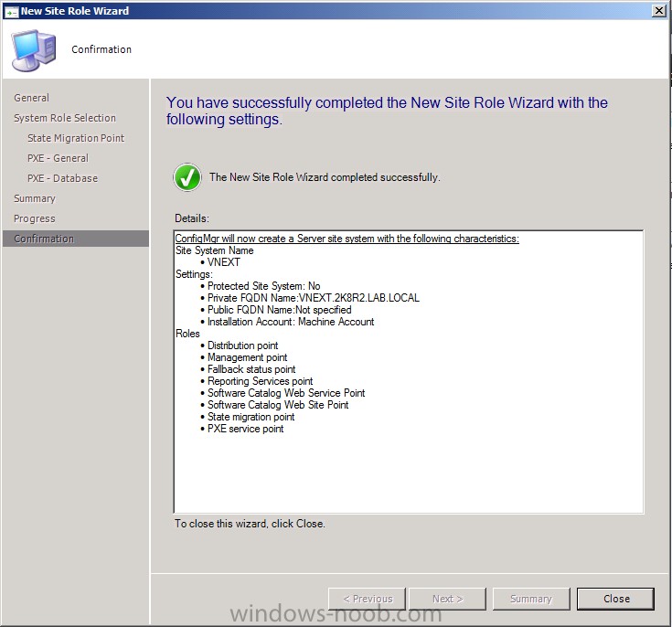This screenshot has height=627, width=672.
Task: Select the Summary step in the sidebar
Action: coord(35,198)
